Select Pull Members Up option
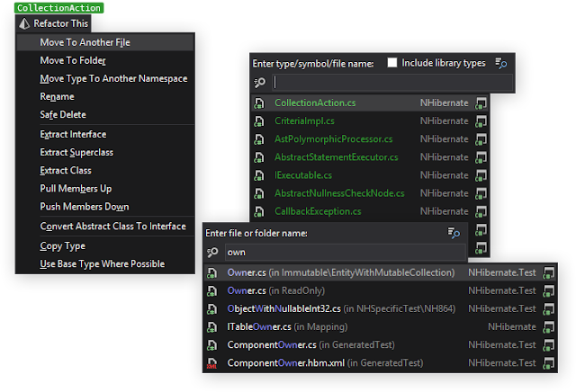Viewport: 576px width, 392px height. click(x=76, y=188)
